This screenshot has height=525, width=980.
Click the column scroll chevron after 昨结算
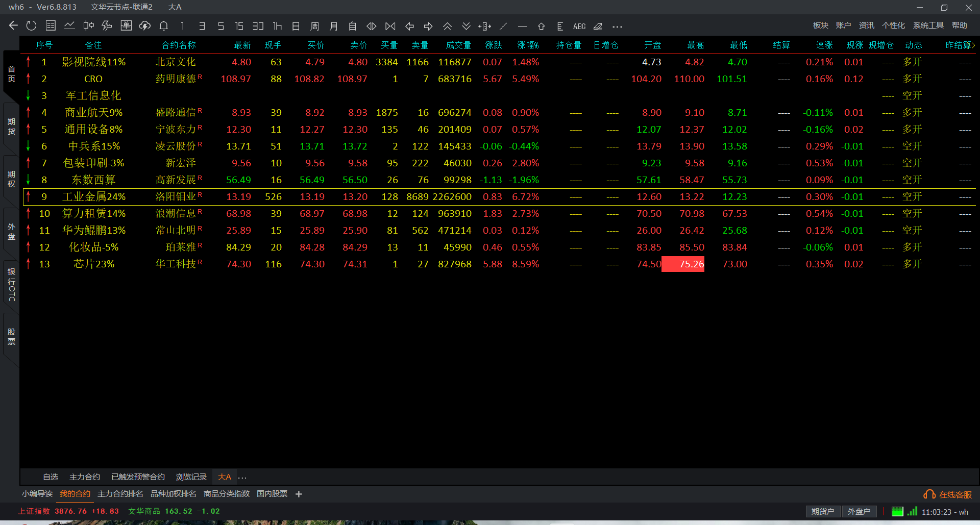pyautogui.click(x=973, y=45)
